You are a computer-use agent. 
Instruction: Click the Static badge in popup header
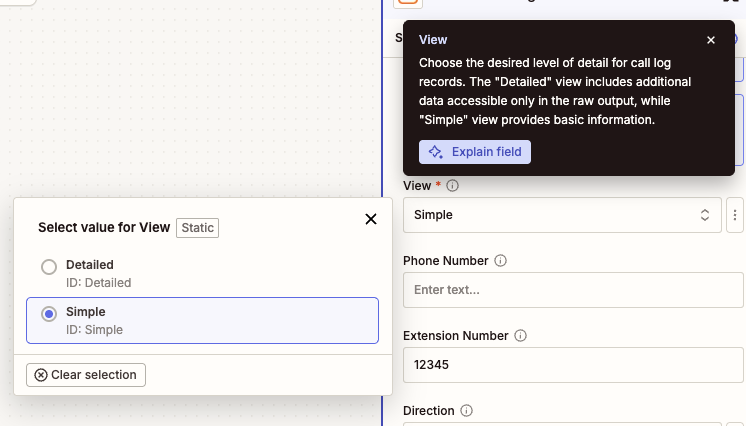click(197, 228)
